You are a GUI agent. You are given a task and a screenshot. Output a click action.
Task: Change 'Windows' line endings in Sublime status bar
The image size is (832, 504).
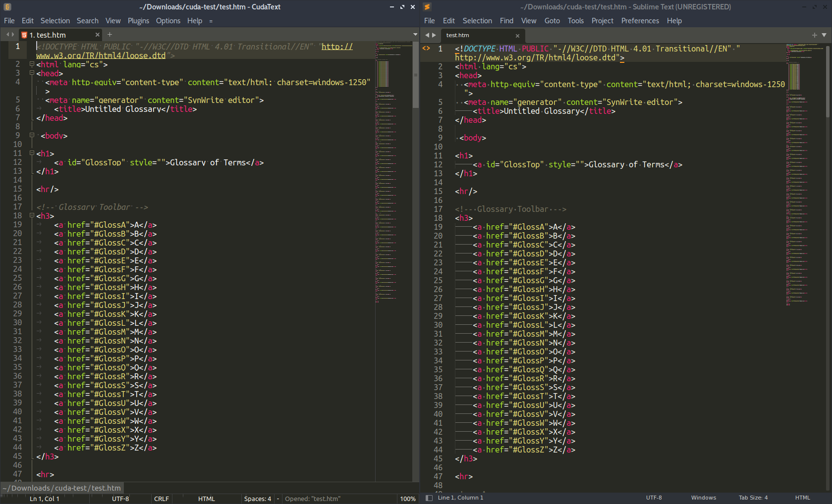(x=704, y=498)
